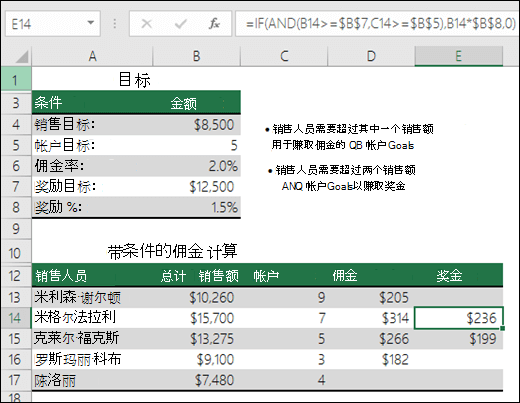Image resolution: width=520 pixels, height=403 pixels.
Task: Click the formula bar with the IF(AND formula
Action: coord(377,24)
